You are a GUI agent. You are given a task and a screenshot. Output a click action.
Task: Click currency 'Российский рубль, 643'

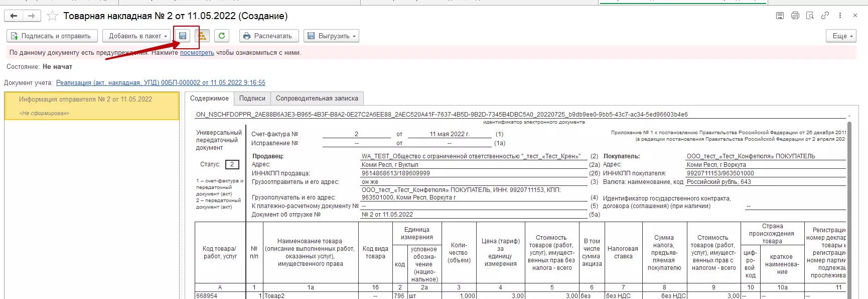coord(718,182)
